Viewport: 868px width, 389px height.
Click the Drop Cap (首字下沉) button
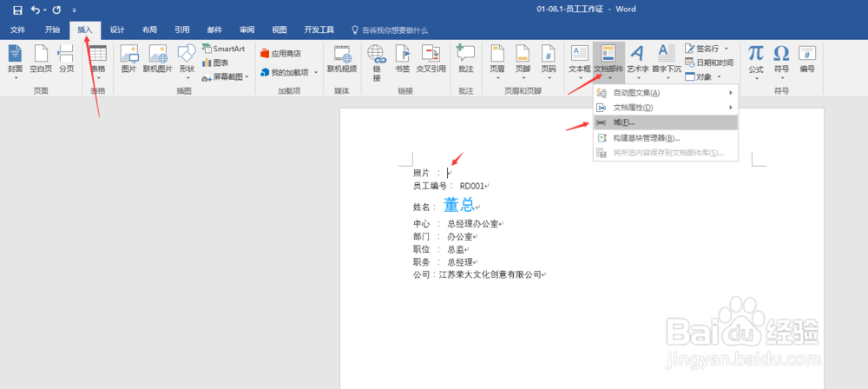coord(667,62)
